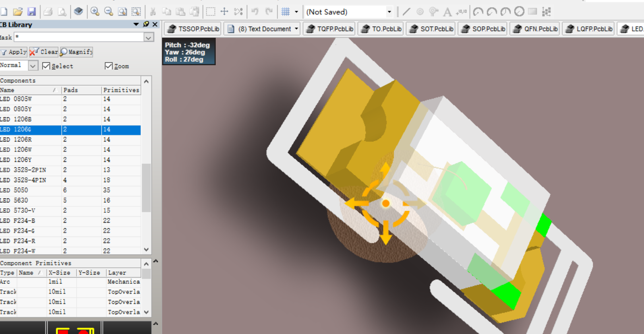Toggle the Select checkbox

point(46,66)
